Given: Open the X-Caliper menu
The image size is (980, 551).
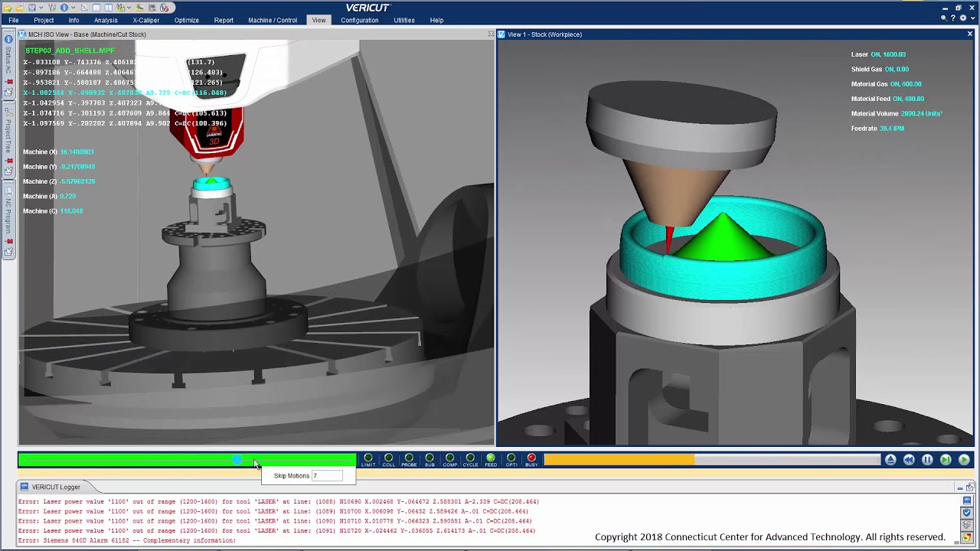Looking at the screenshot, I should 146,21.
